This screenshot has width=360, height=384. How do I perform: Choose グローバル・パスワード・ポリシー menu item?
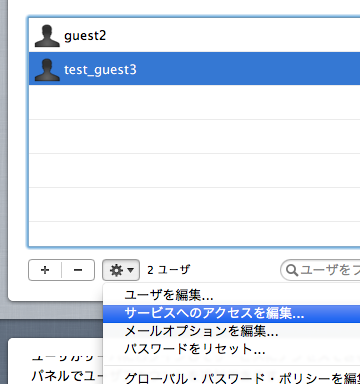tap(231, 377)
